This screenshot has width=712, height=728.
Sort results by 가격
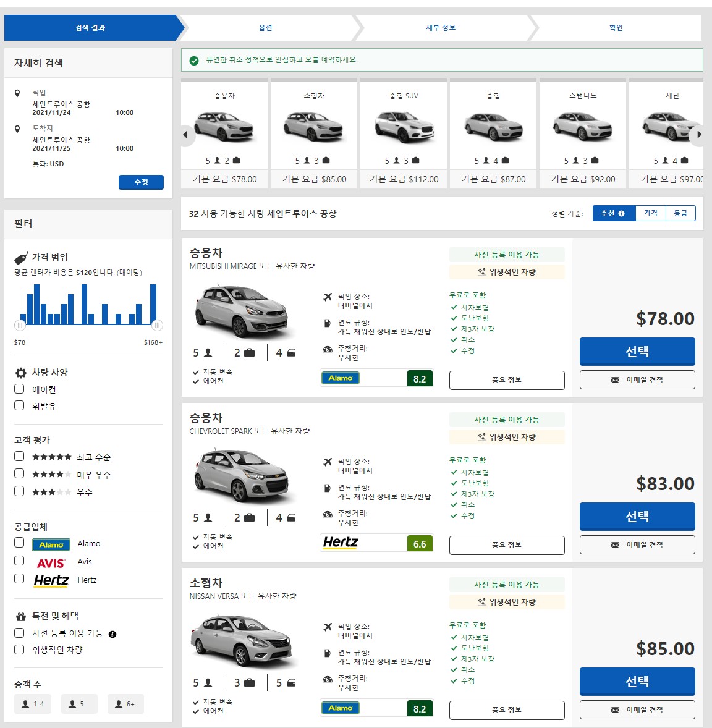coord(651,213)
